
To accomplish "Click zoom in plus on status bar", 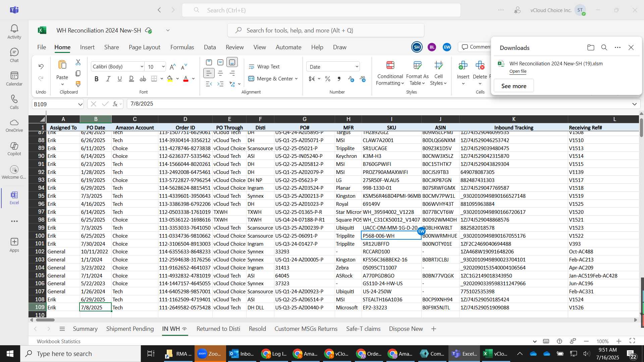I will coord(619,341).
